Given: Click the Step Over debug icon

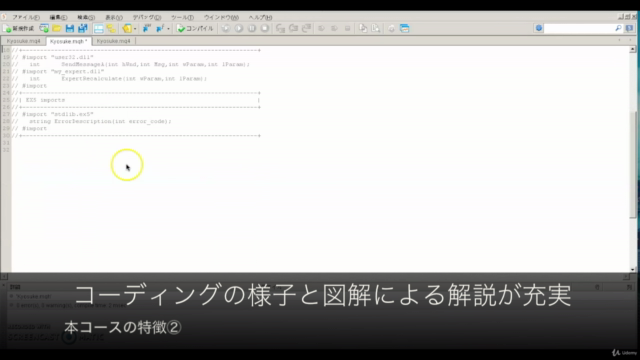Looking at the screenshot, I should (293, 28).
